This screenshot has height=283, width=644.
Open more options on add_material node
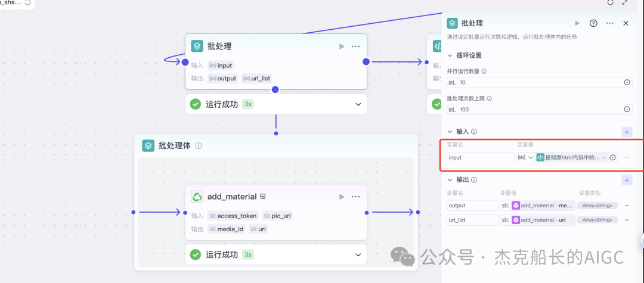(x=355, y=197)
